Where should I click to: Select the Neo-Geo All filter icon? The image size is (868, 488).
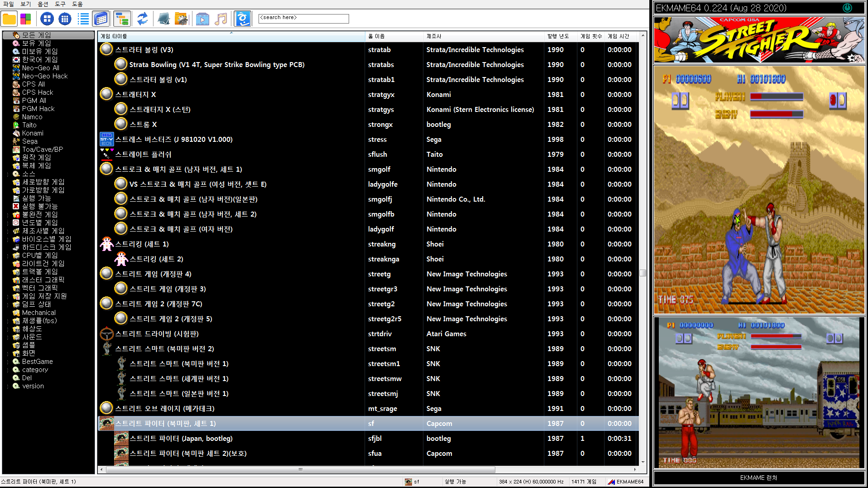pyautogui.click(x=16, y=68)
